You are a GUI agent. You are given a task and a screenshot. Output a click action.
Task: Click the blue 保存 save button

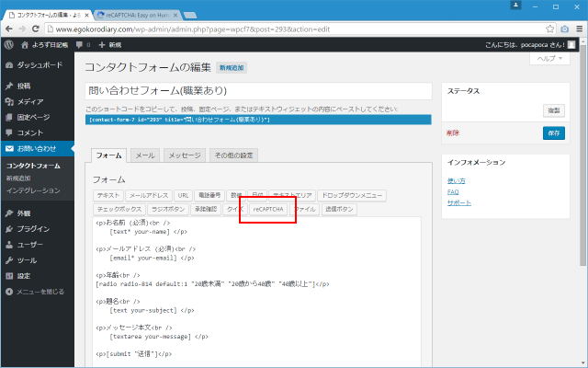click(553, 132)
